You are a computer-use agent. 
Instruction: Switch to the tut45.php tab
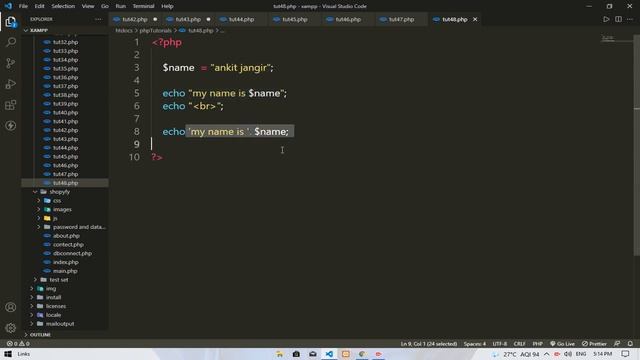point(295,19)
